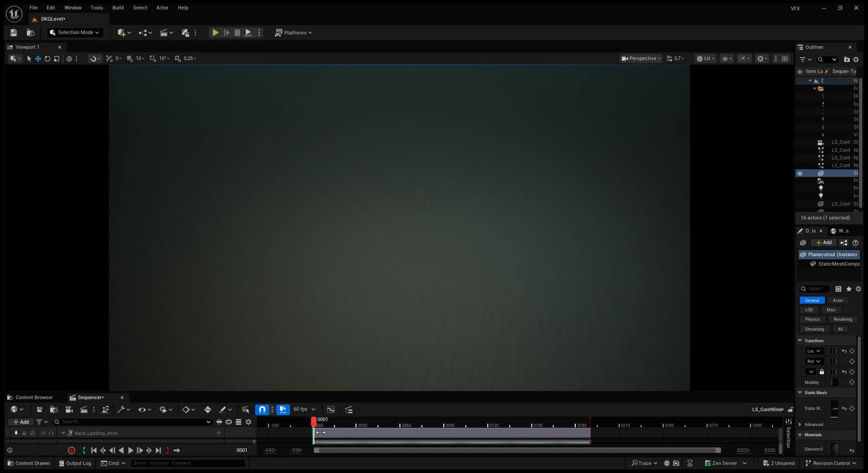This screenshot has width=868, height=473.
Task: Mute the Hard_Landing_Anim track with eye icon
Action: pos(43,433)
